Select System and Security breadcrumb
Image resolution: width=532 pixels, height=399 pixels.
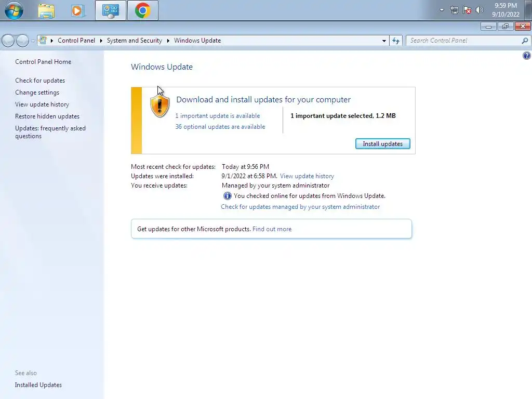(x=135, y=41)
